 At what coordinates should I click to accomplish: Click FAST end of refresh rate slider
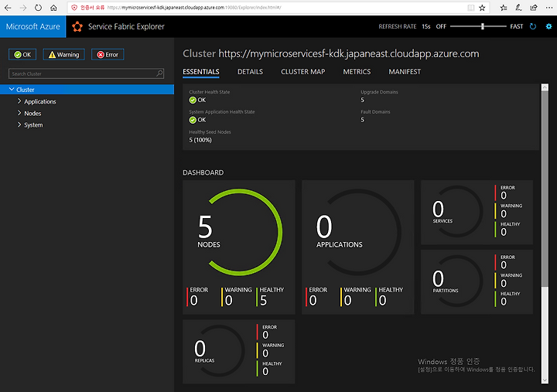[517, 26]
